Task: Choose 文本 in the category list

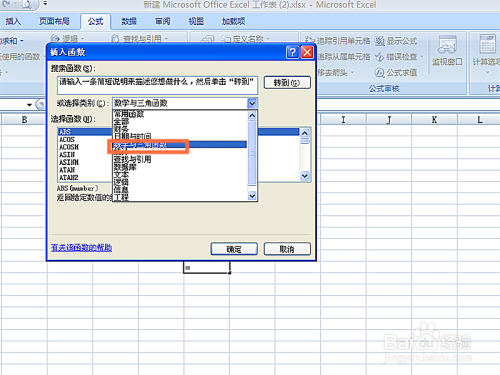Action: point(180,174)
